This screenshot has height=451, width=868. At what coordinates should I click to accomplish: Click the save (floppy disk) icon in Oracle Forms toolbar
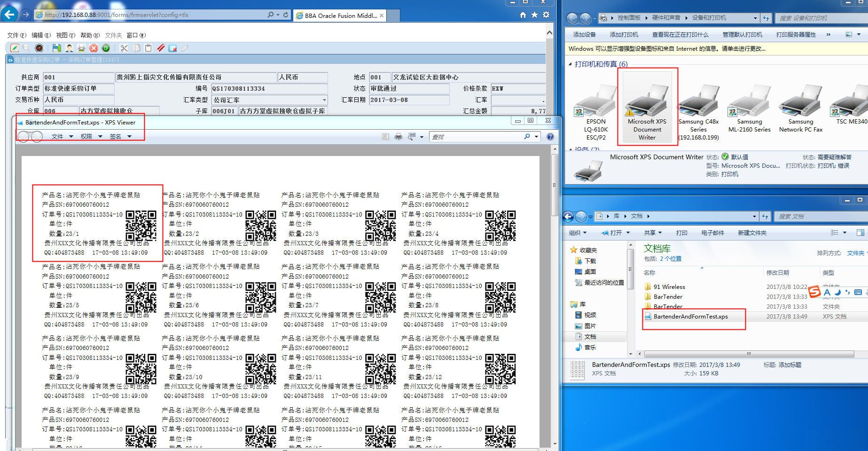(57, 48)
